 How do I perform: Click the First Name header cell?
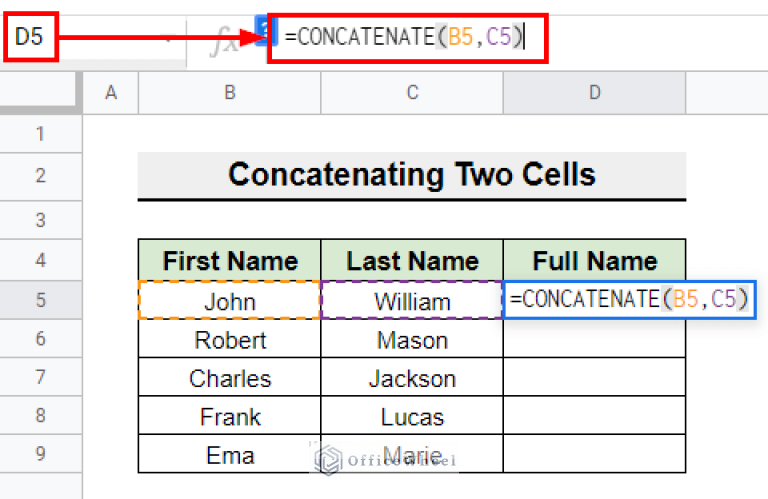pyautogui.click(x=230, y=260)
